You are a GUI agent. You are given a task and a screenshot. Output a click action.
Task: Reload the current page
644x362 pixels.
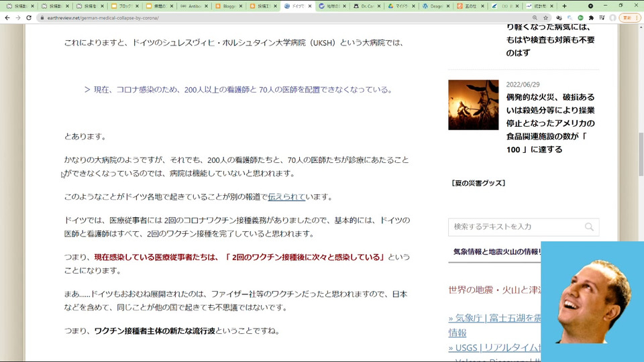(x=29, y=17)
